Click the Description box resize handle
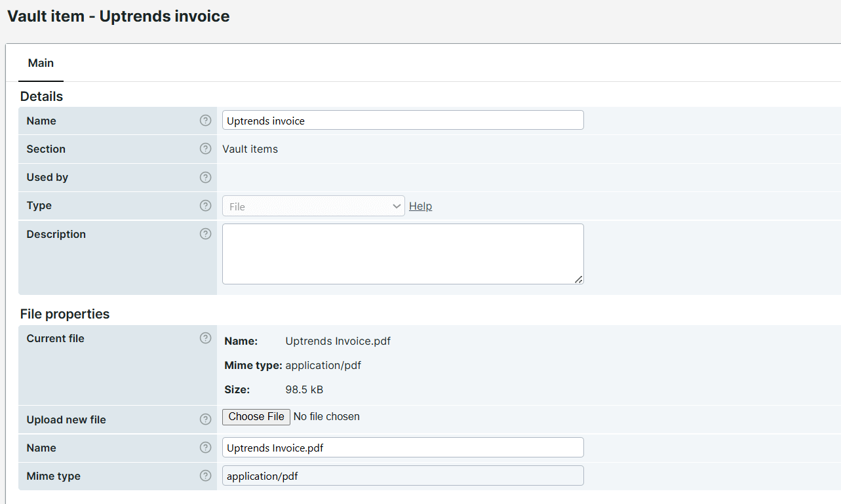The width and height of the screenshot is (841, 504). (x=578, y=279)
